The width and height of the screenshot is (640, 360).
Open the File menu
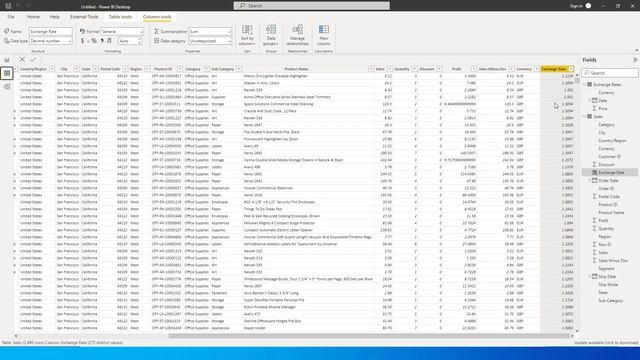pyautogui.click(x=11, y=17)
